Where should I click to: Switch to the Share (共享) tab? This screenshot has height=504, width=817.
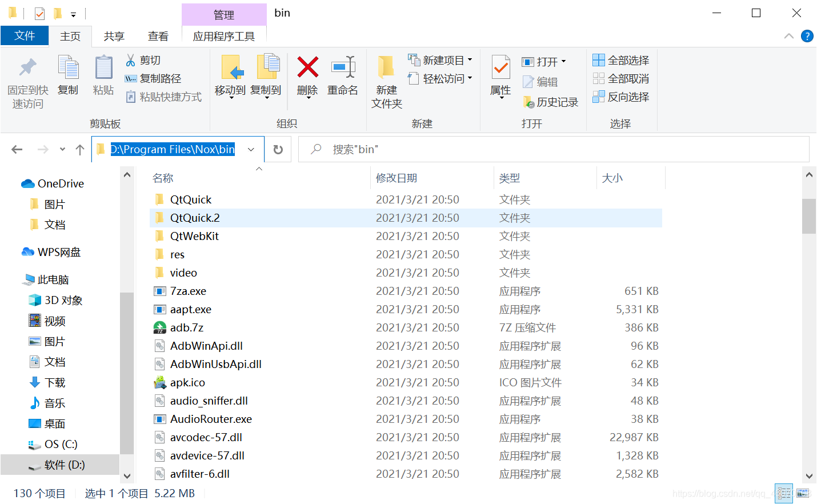click(x=114, y=36)
